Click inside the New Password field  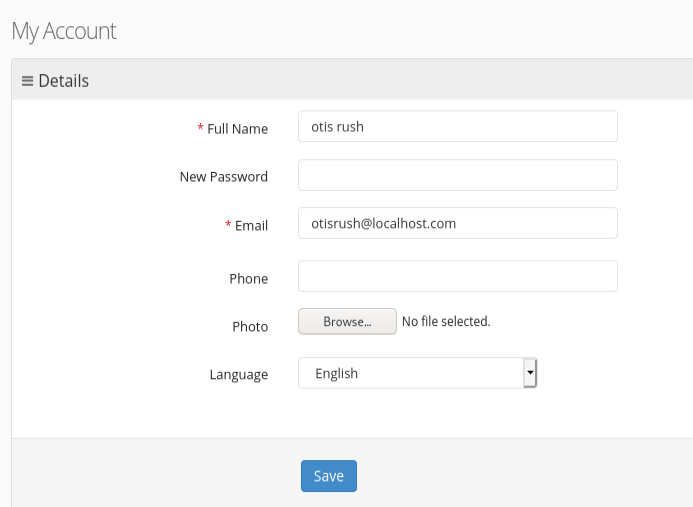(x=457, y=175)
